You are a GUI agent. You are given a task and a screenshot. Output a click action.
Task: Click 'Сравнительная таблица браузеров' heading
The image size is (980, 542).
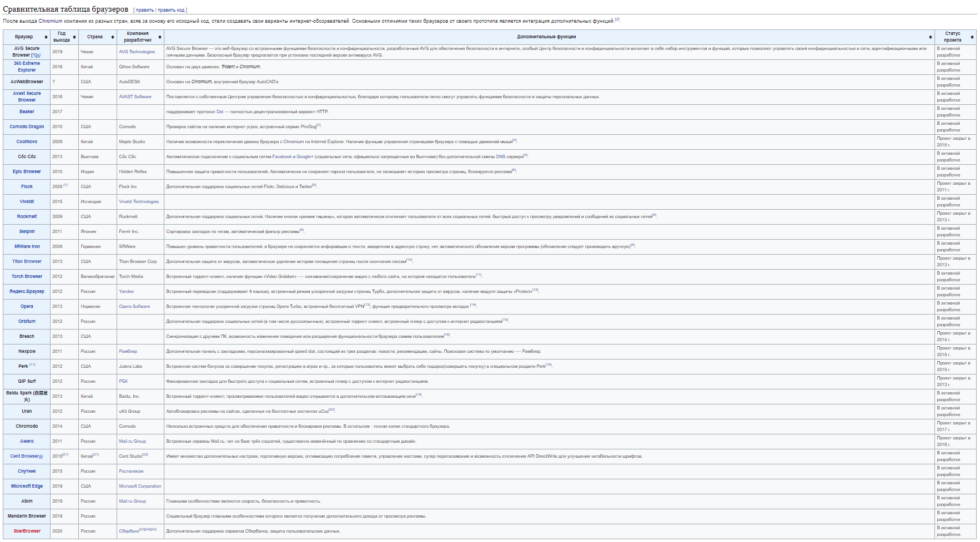(x=66, y=9)
